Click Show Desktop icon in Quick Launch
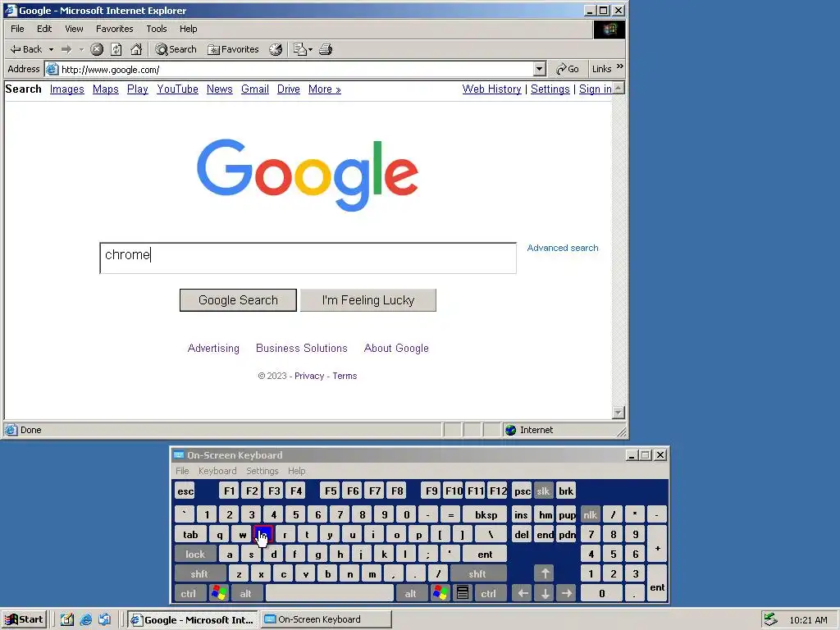 coord(66,619)
